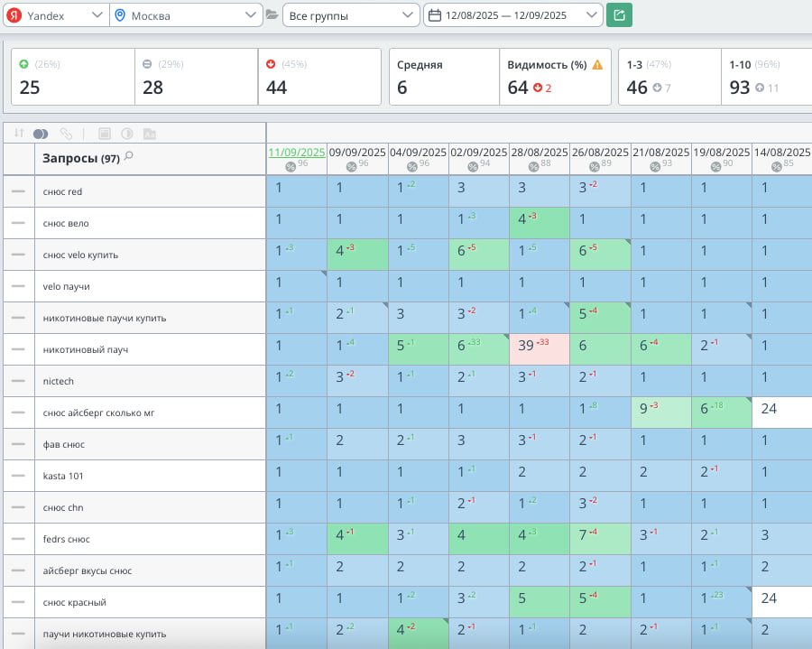This screenshot has height=649, width=812.
Task: Click the green up-arrow improved positions icon
Action: point(23,64)
